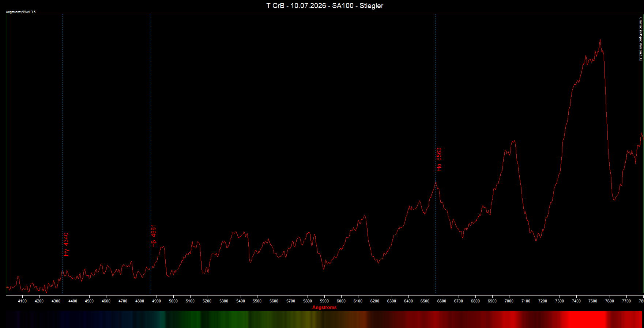
Task: Click the 7000 tick on wavelength axis
Action: (x=509, y=301)
